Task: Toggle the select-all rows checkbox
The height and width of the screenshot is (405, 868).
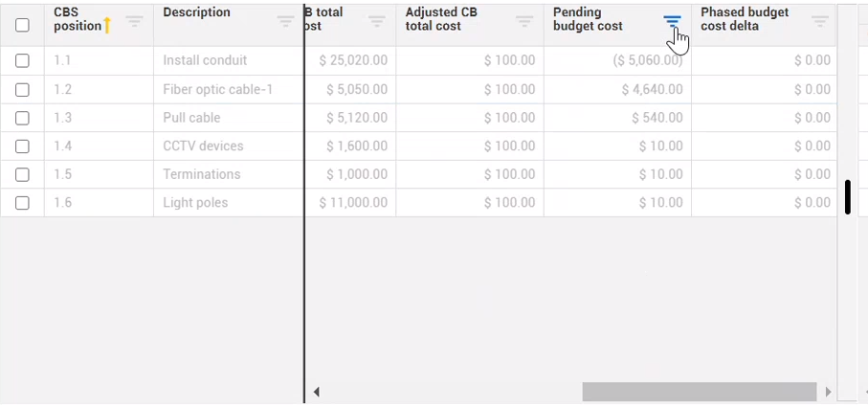Action: [x=22, y=25]
